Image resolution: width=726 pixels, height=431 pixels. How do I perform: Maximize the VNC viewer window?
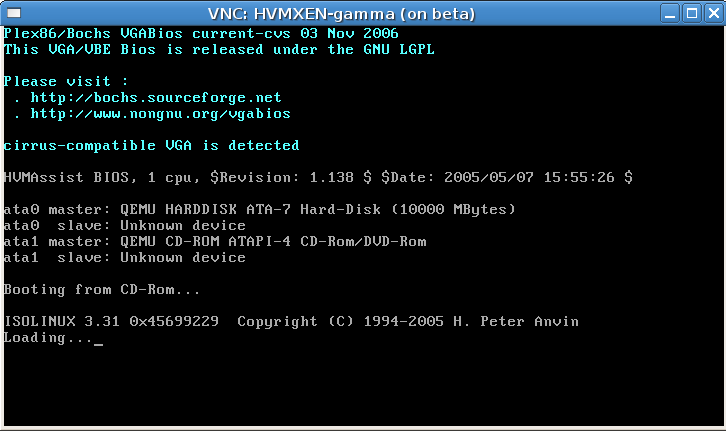692,13
